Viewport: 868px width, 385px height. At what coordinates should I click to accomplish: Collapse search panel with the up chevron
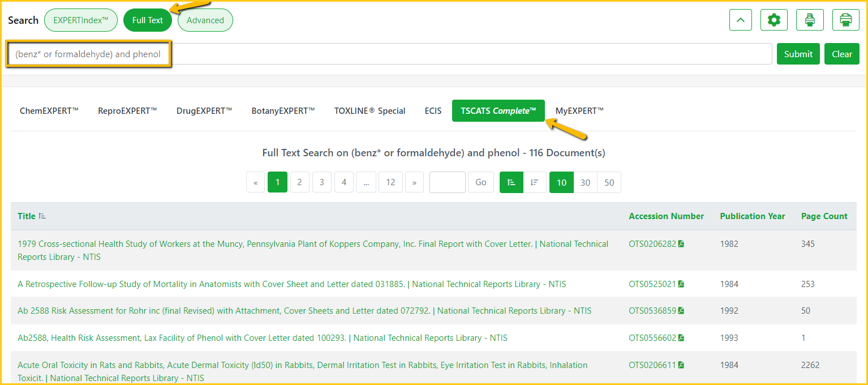click(740, 20)
